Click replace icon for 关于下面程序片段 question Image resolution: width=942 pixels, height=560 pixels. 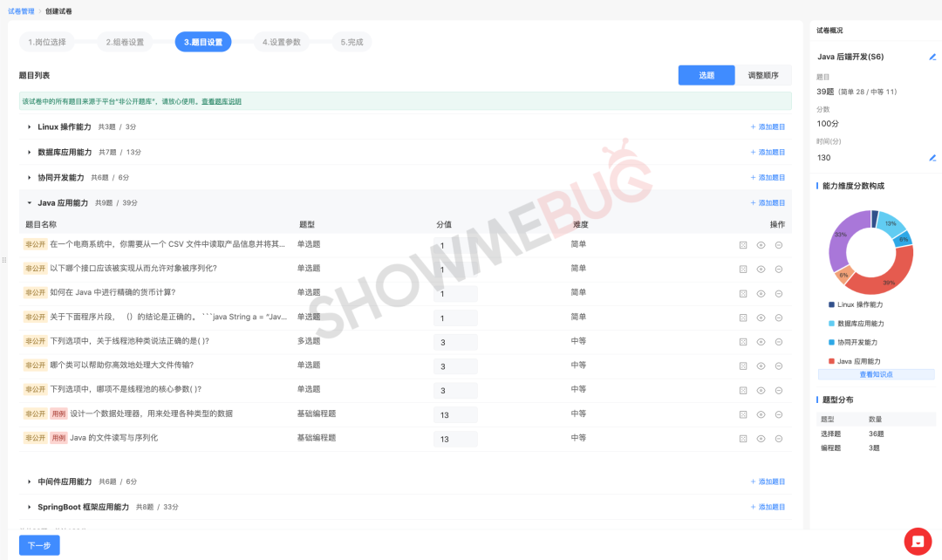(x=743, y=318)
